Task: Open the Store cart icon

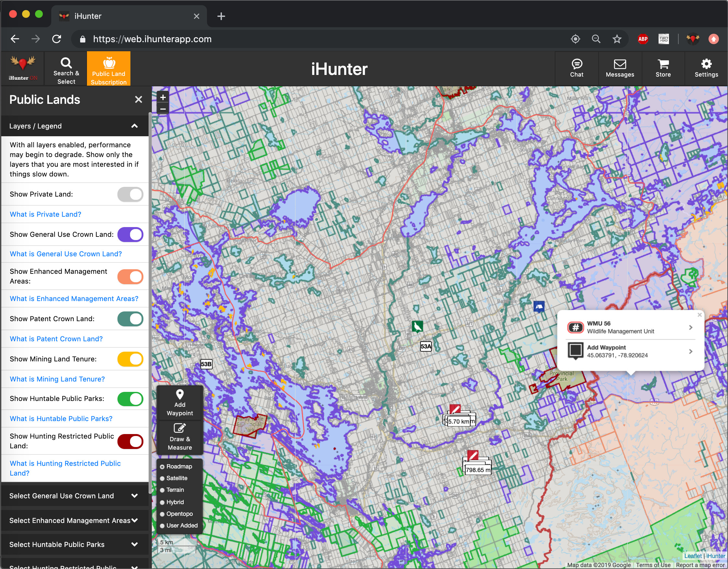Action: (x=663, y=68)
